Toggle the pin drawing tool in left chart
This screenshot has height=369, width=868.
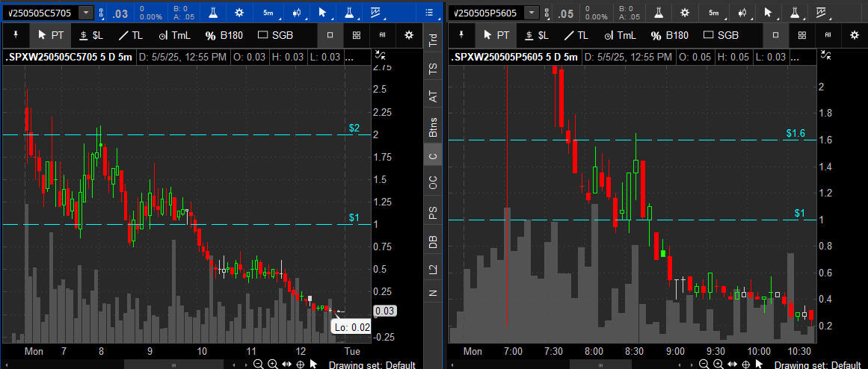tap(16, 35)
